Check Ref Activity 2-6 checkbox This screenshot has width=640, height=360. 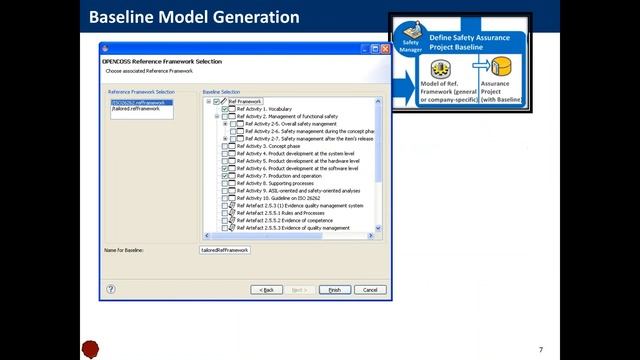click(x=233, y=131)
